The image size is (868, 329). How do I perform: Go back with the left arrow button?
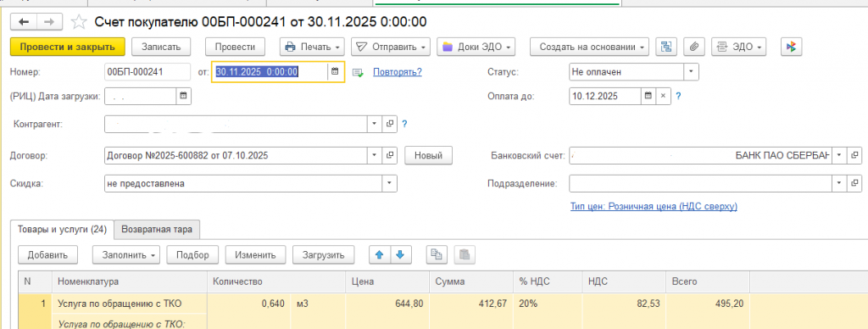click(x=23, y=21)
